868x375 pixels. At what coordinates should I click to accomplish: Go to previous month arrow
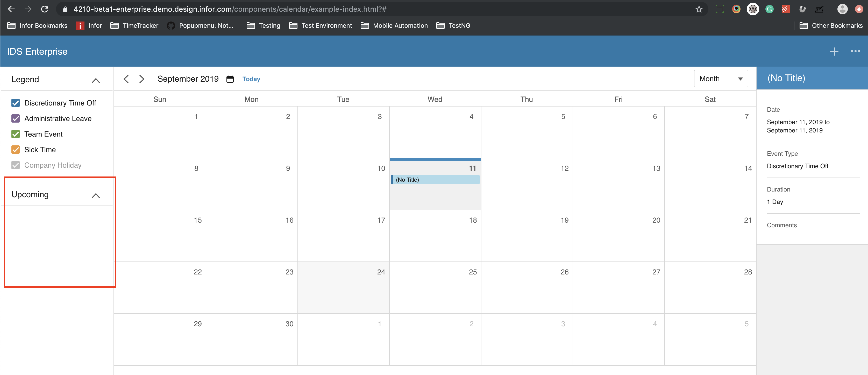click(x=126, y=79)
